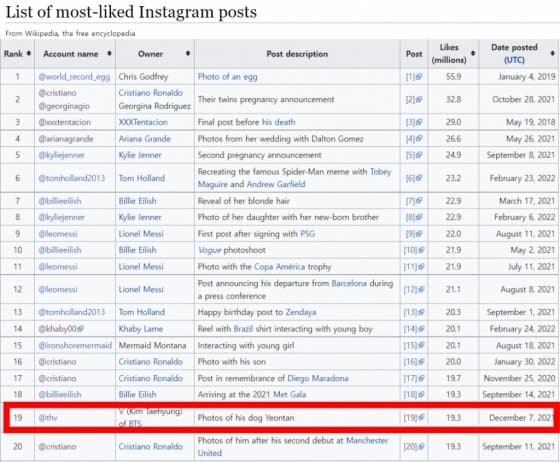Open external link icon for post [19]
This screenshot has height=462, width=560.
pyautogui.click(x=421, y=417)
